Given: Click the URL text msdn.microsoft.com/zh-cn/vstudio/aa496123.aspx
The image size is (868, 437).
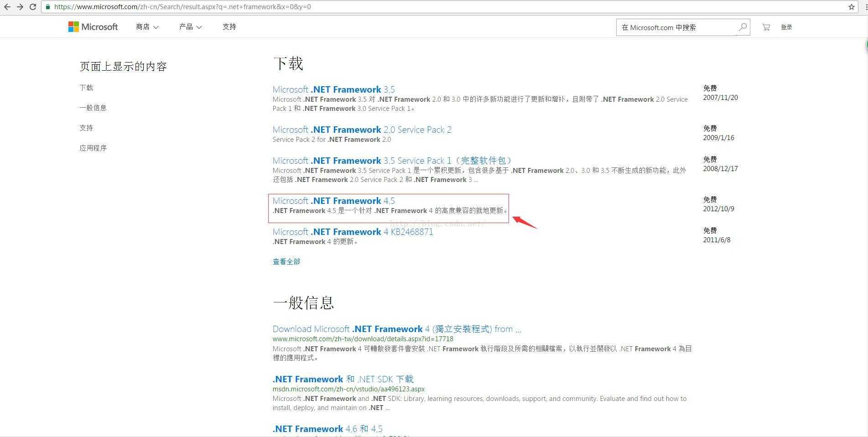Looking at the screenshot, I should (348, 389).
